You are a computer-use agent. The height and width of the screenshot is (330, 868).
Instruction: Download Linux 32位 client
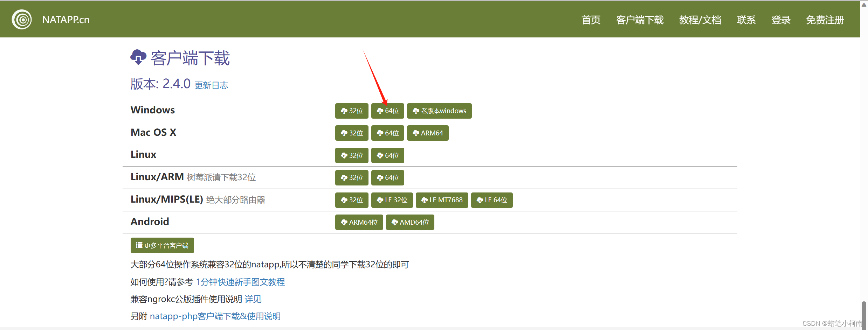[352, 155]
